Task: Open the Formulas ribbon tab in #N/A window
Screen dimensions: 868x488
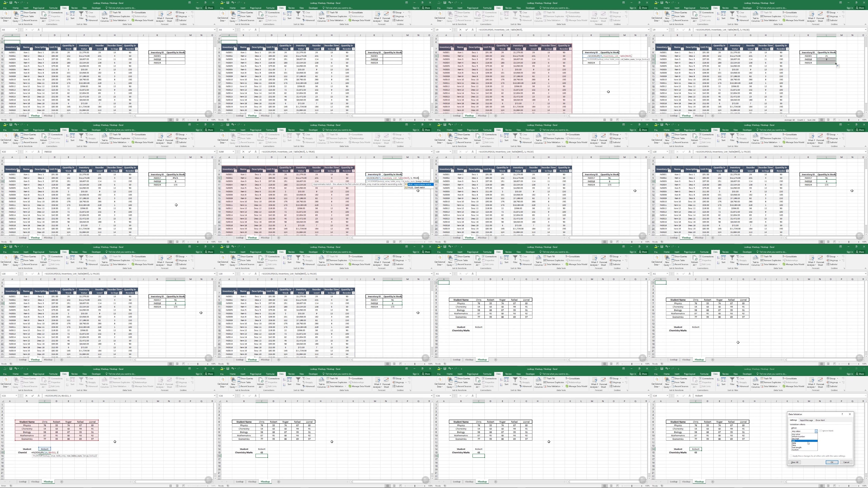Action: pos(53,130)
